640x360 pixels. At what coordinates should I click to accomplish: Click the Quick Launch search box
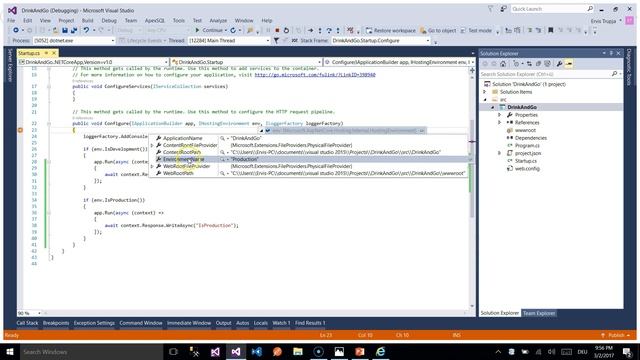tap(552, 9)
